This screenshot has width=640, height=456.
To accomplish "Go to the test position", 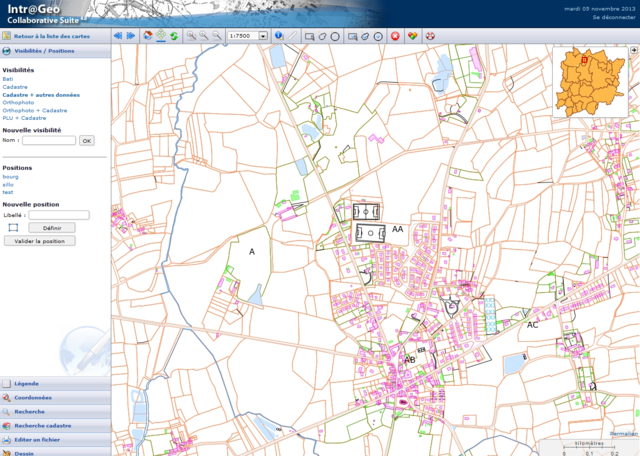I will (8, 192).
